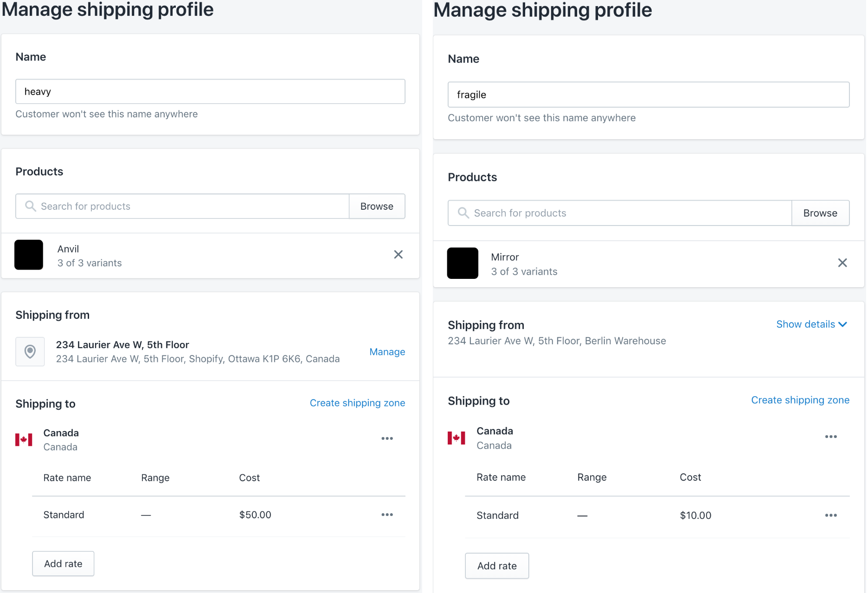Image resolution: width=868 pixels, height=593 pixels.
Task: Create shipping zone in fragile profile
Action: [800, 400]
